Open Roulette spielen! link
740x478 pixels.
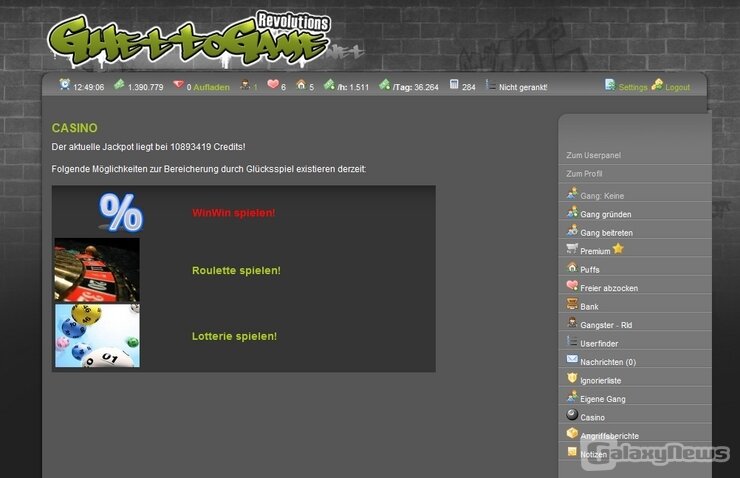pos(236,270)
